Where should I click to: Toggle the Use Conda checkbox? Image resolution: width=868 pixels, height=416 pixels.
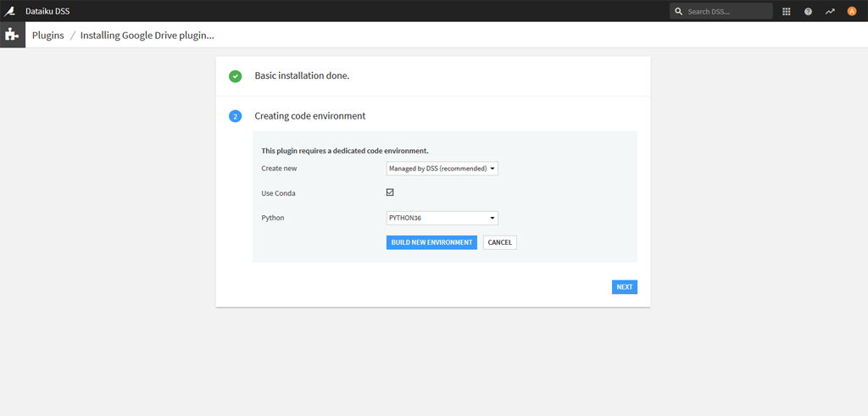coord(390,192)
